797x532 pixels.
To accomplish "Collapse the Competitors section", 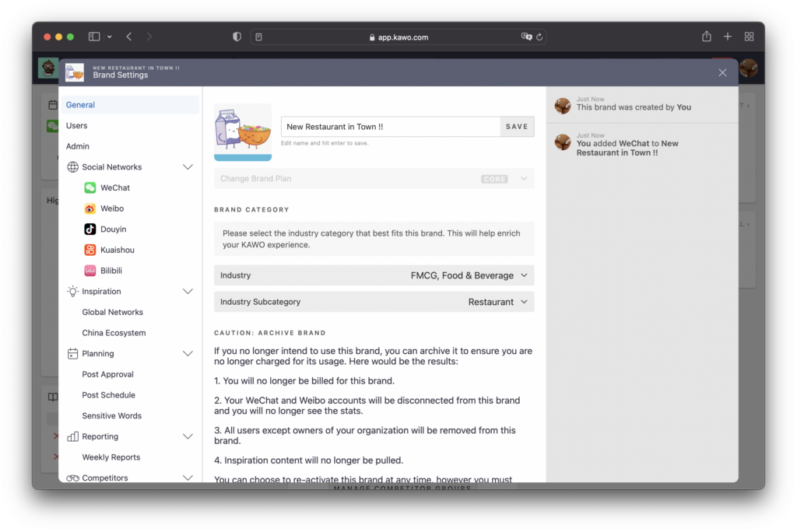I will pos(188,478).
